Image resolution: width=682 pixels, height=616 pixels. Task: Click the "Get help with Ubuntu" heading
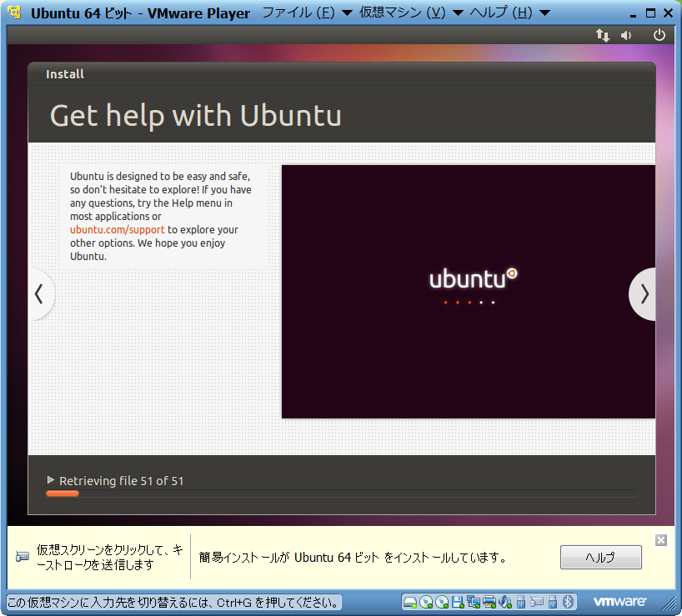coord(196,116)
